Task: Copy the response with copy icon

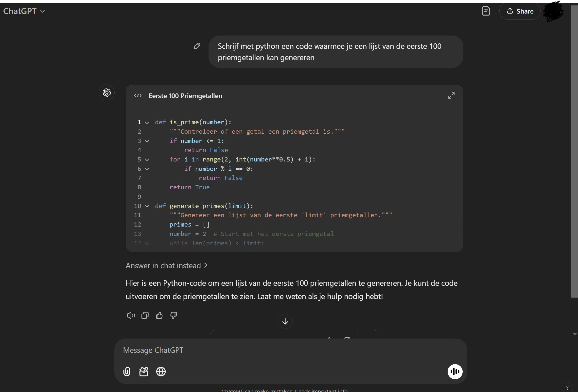Action: pyautogui.click(x=145, y=315)
